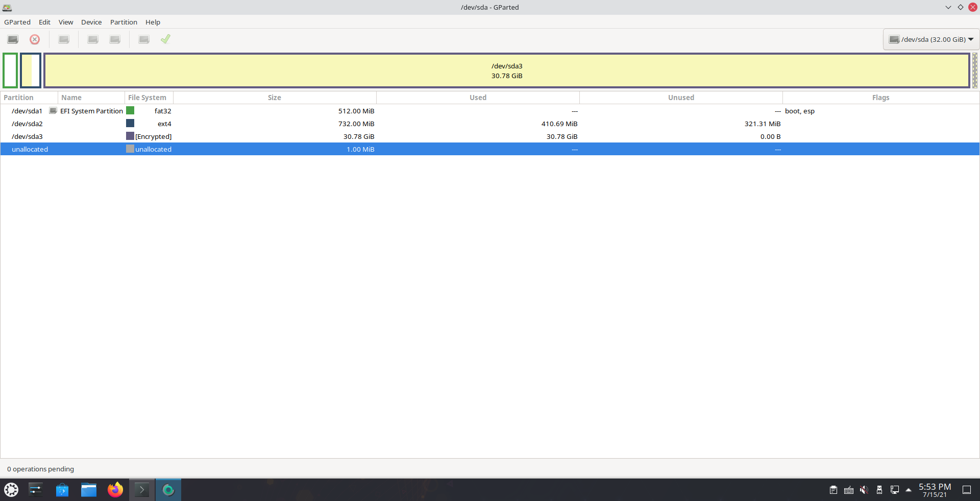Click the GParted window icon in title bar
This screenshot has height=501, width=980.
tap(7, 7)
